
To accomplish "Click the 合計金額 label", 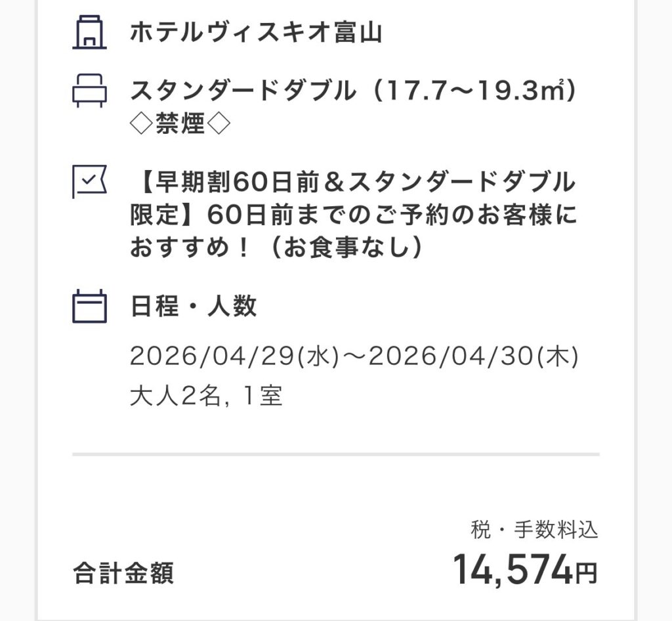I will [x=123, y=573].
